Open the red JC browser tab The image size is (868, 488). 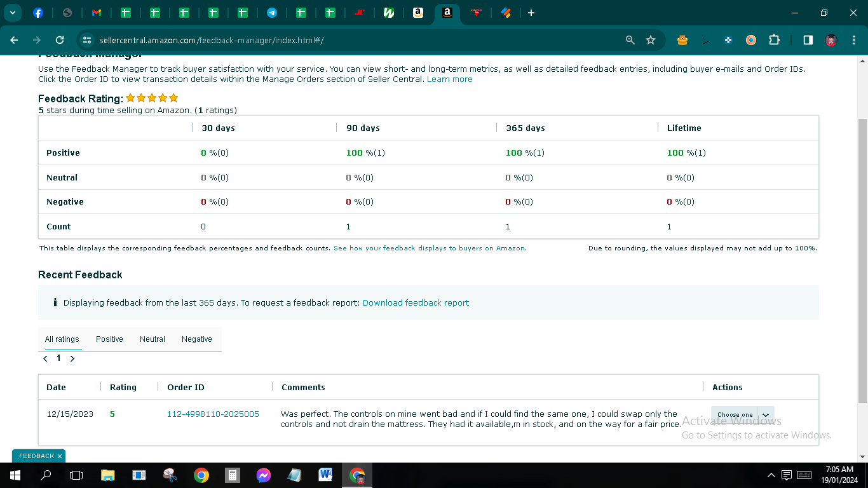coord(360,13)
